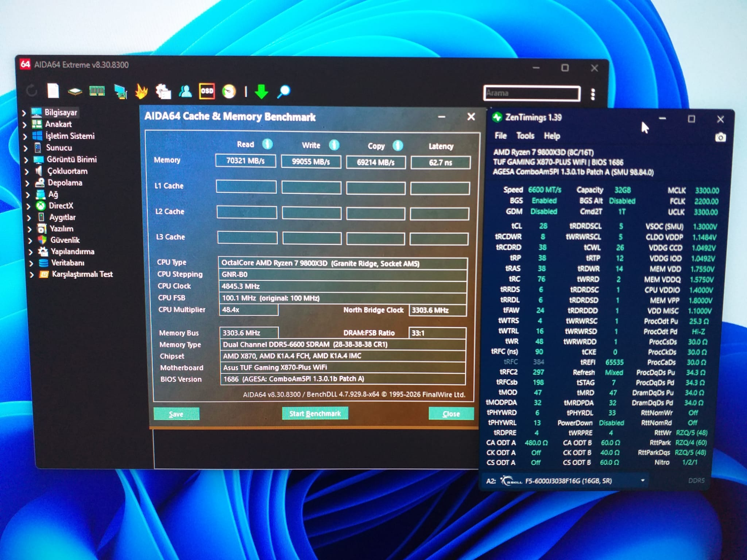
Task: Take ZenTimings screenshot with camera icon
Action: [x=720, y=137]
